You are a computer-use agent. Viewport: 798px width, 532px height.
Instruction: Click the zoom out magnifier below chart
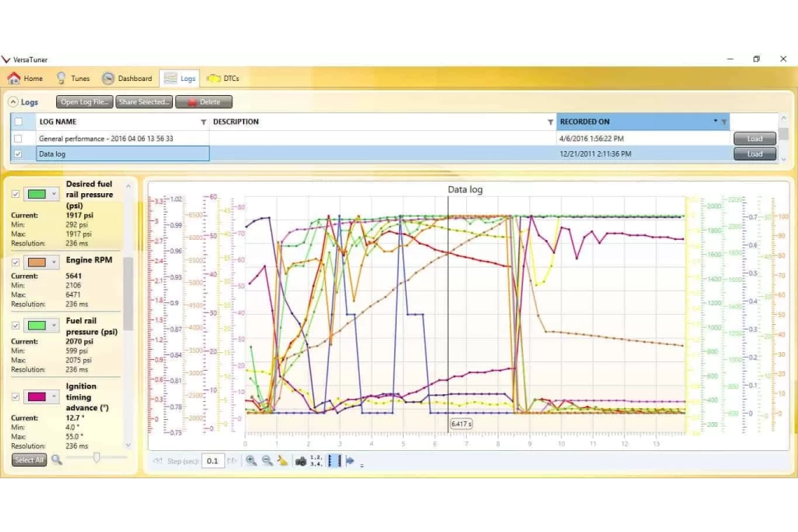click(x=267, y=461)
